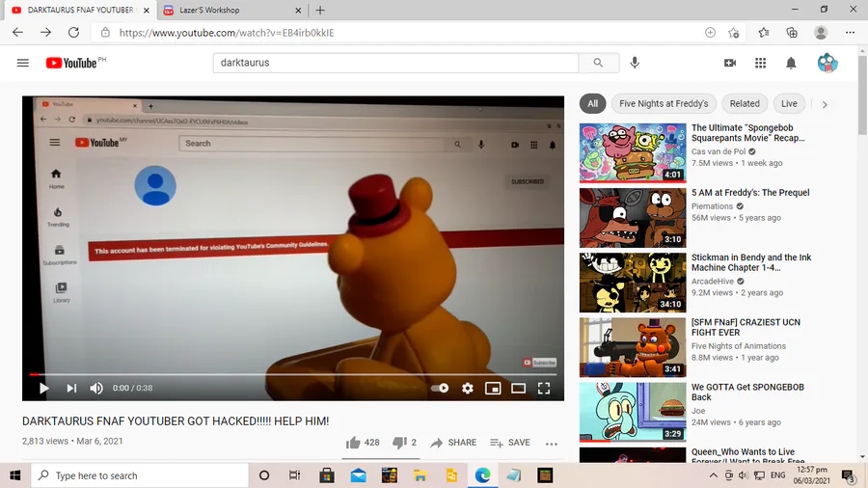868x488 pixels.
Task: Show hidden system tray icons
Action: pos(714,475)
